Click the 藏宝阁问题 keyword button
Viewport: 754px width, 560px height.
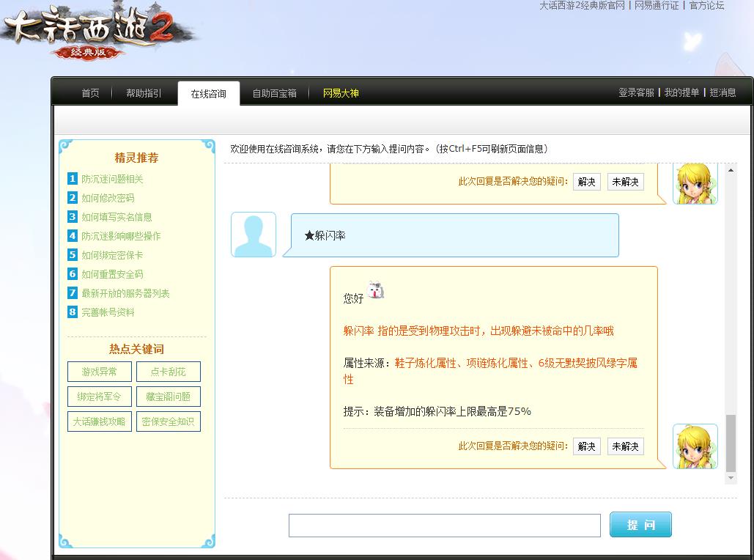(169, 397)
